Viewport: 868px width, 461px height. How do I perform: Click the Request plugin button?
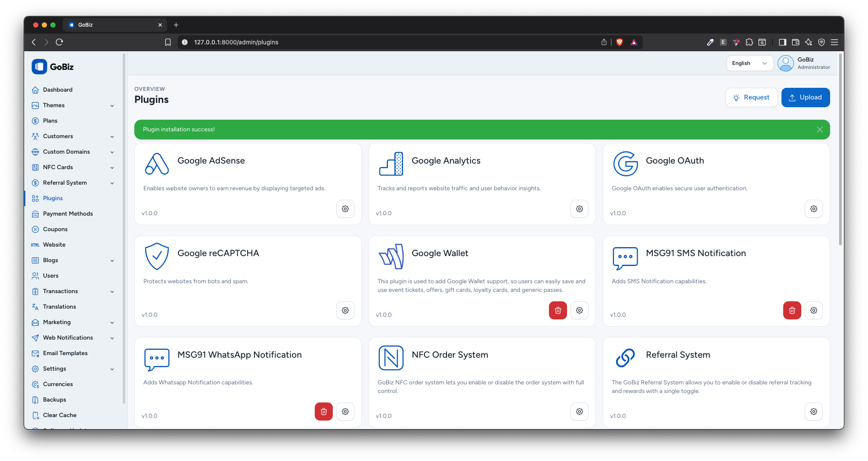tap(751, 98)
